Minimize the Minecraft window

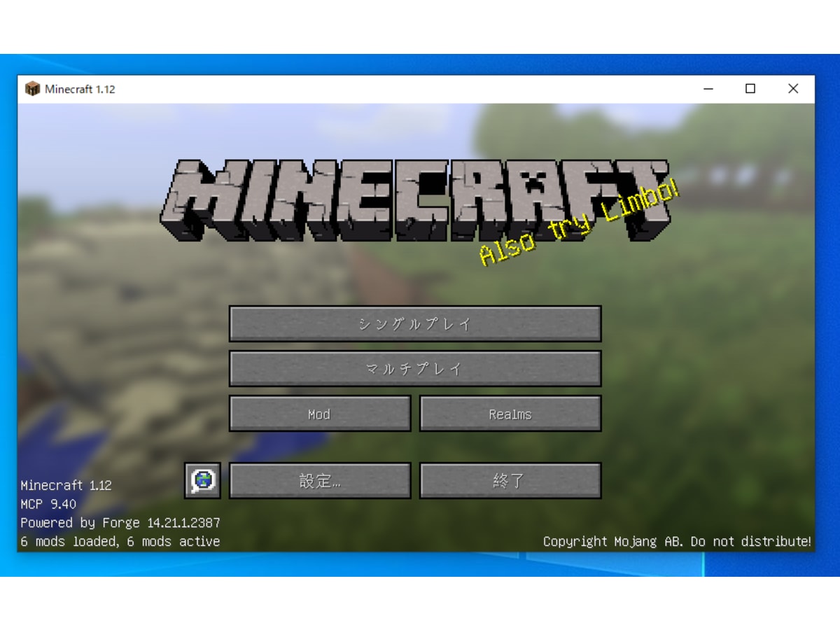click(708, 89)
